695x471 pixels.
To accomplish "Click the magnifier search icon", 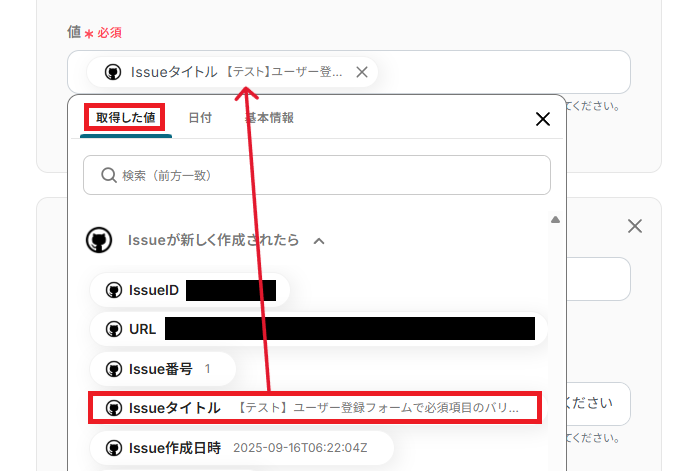I will pos(109,175).
